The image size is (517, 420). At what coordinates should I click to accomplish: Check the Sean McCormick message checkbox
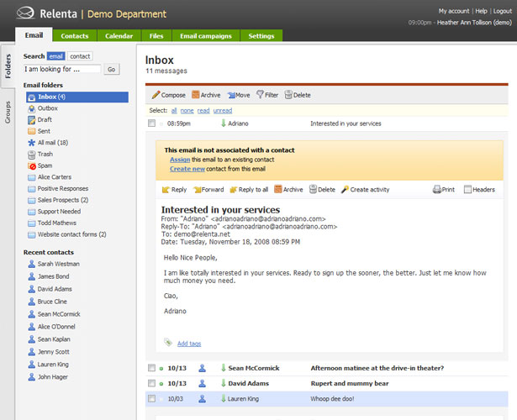click(151, 368)
